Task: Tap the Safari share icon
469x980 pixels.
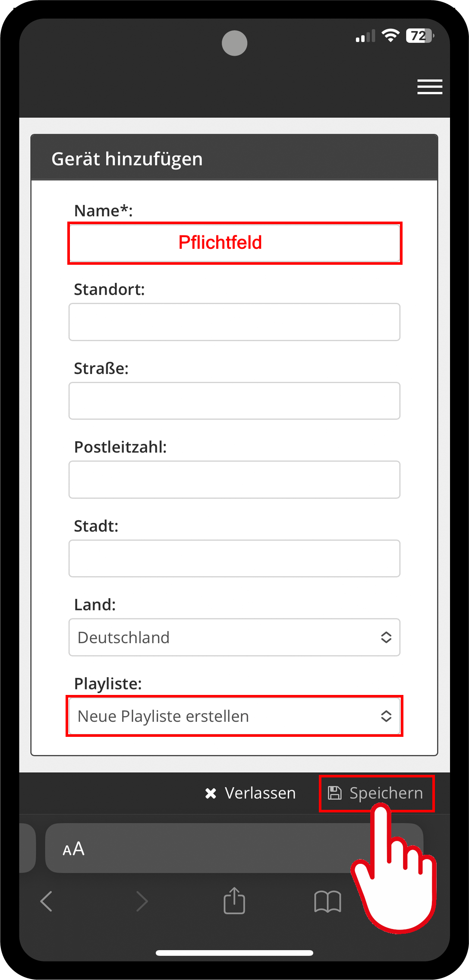Action: (x=234, y=901)
